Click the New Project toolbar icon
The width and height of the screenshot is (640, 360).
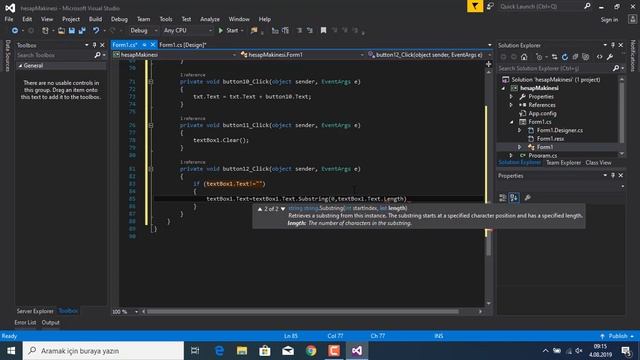pos(45,31)
